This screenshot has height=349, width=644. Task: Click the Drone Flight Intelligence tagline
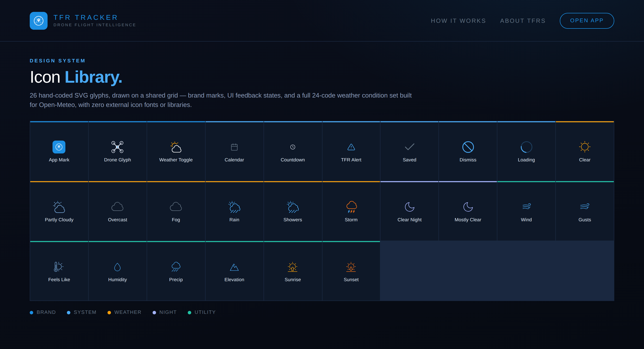(95, 25)
